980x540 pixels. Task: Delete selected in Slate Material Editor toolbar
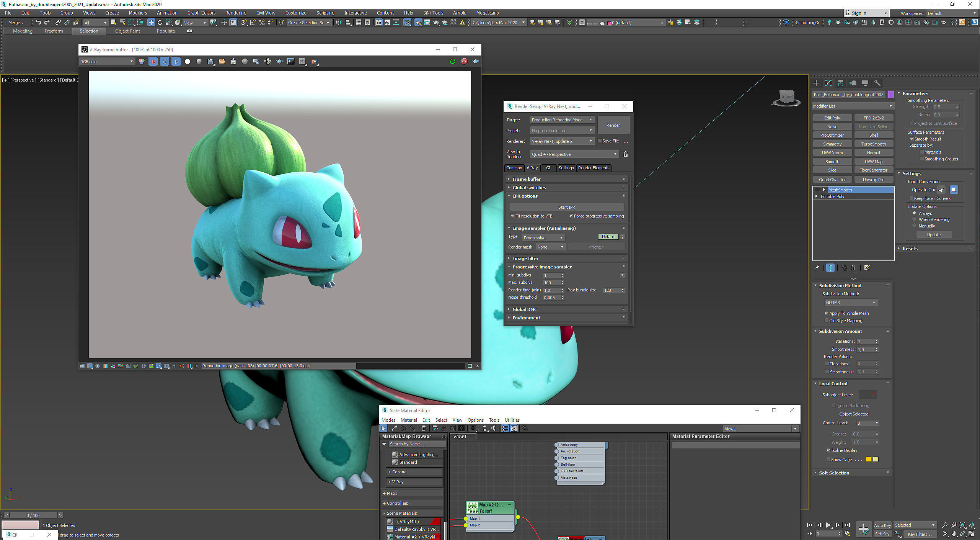click(x=424, y=428)
